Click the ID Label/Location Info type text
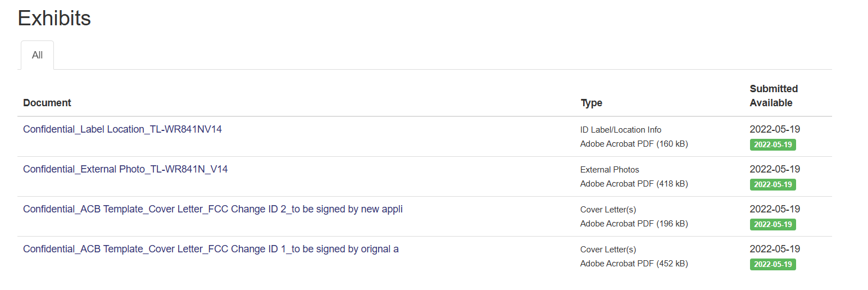This screenshot has width=868, height=290. [621, 130]
